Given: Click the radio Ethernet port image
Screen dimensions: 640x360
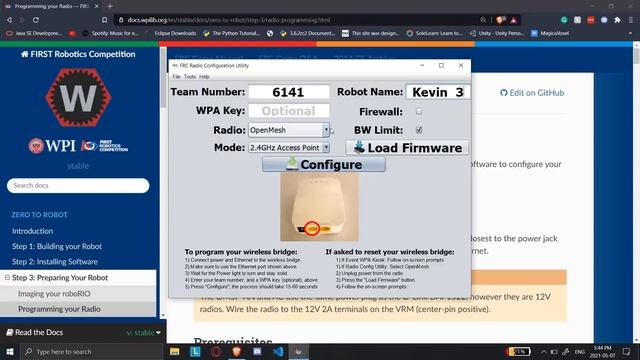Looking at the screenshot, I should click(319, 207).
